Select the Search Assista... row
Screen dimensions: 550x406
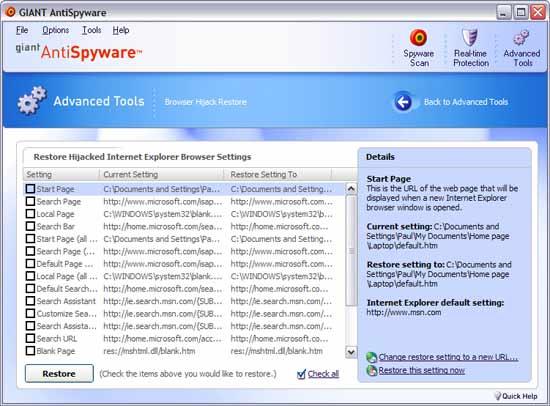coord(184,326)
